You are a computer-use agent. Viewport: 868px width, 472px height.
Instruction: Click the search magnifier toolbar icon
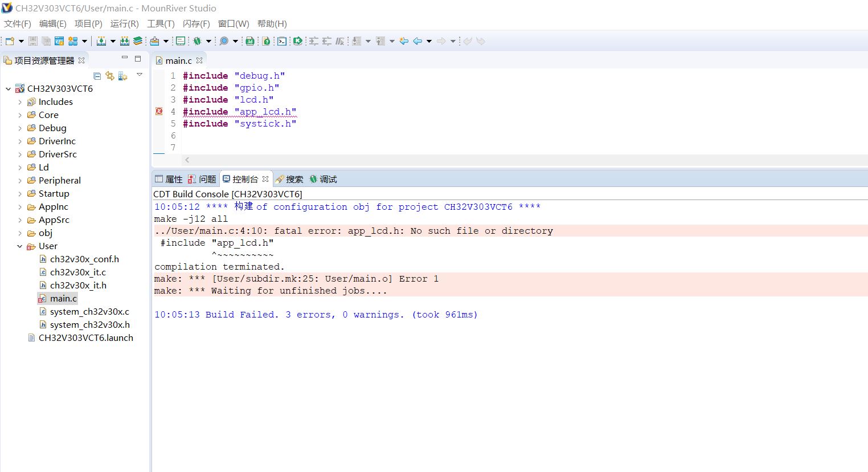(224, 41)
